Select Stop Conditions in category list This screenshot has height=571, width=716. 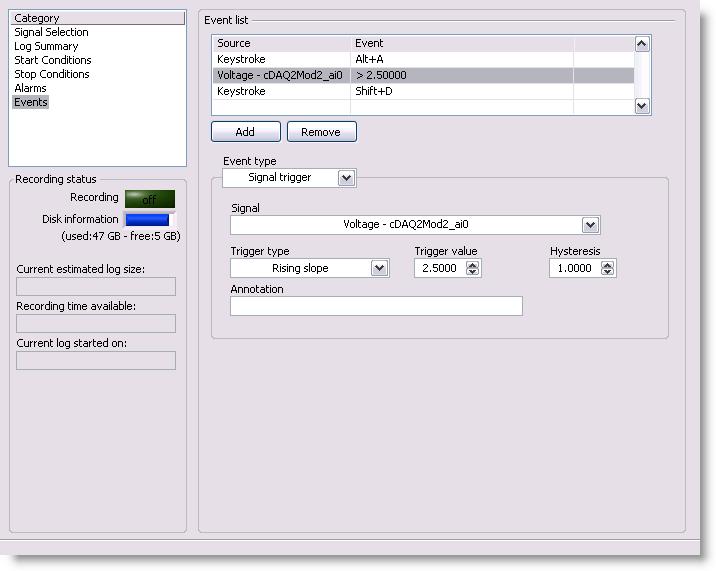[x=52, y=74]
